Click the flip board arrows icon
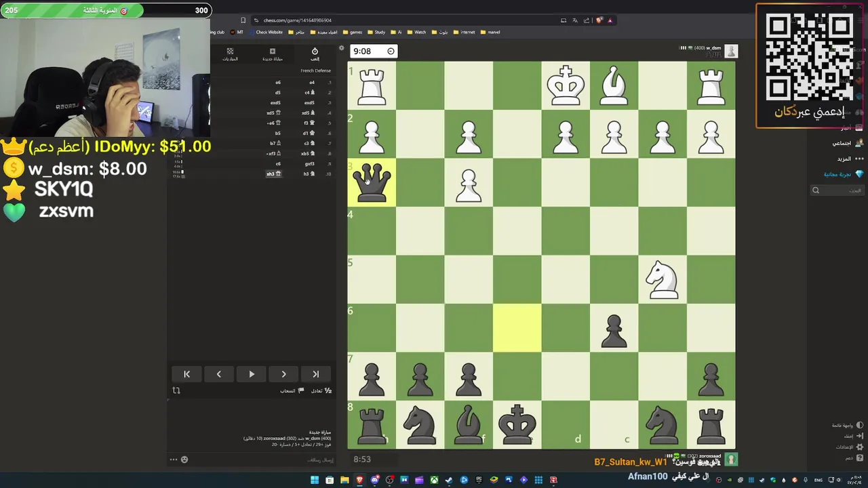Viewport: 868px width, 488px height. pos(176,390)
